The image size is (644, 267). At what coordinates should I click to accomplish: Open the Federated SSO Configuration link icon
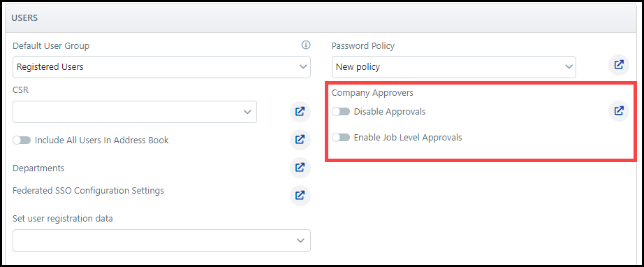tap(300, 196)
